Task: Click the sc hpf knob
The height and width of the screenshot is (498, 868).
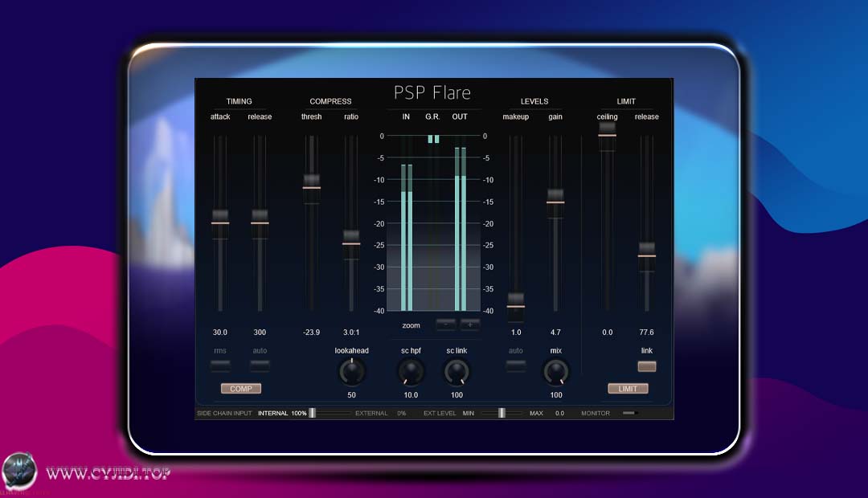Action: (x=410, y=371)
